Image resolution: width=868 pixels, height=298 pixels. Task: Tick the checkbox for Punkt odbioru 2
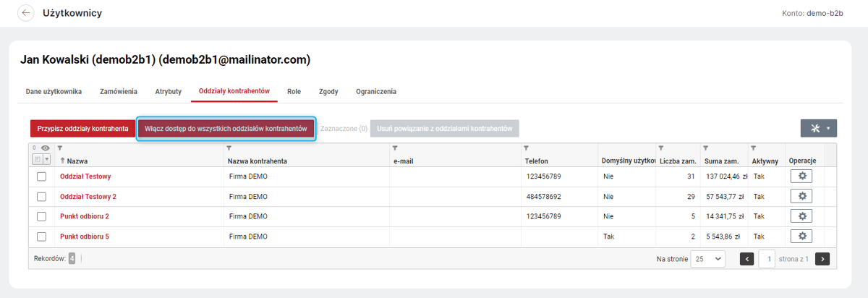click(x=41, y=216)
